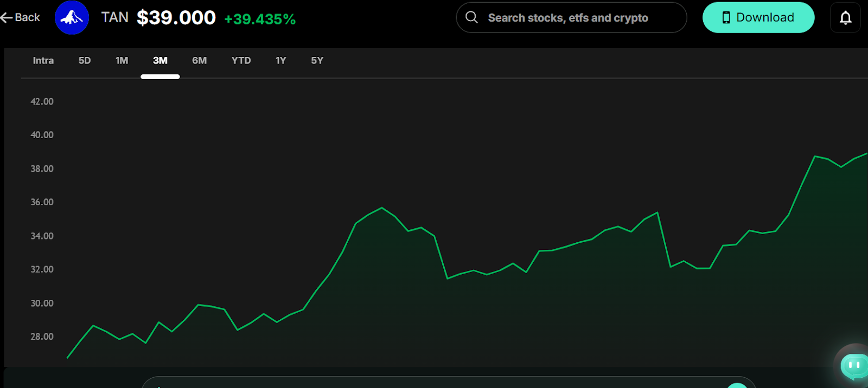The image size is (868, 388).
Task: Click the phone icon inside Download button
Action: pyautogui.click(x=726, y=18)
